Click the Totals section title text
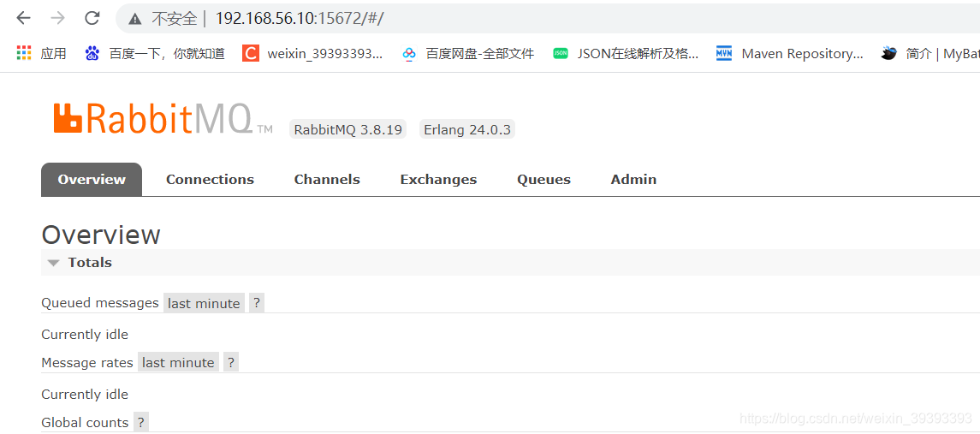The width and height of the screenshot is (980, 434). (x=90, y=263)
